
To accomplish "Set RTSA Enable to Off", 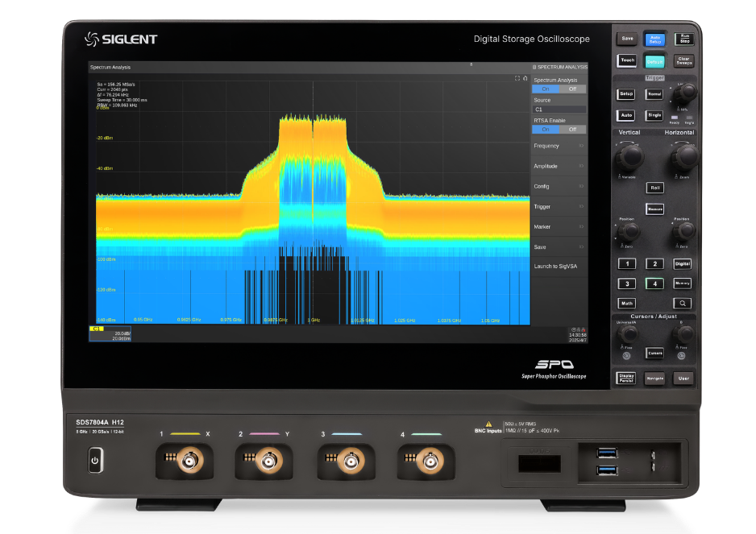I will [x=572, y=129].
